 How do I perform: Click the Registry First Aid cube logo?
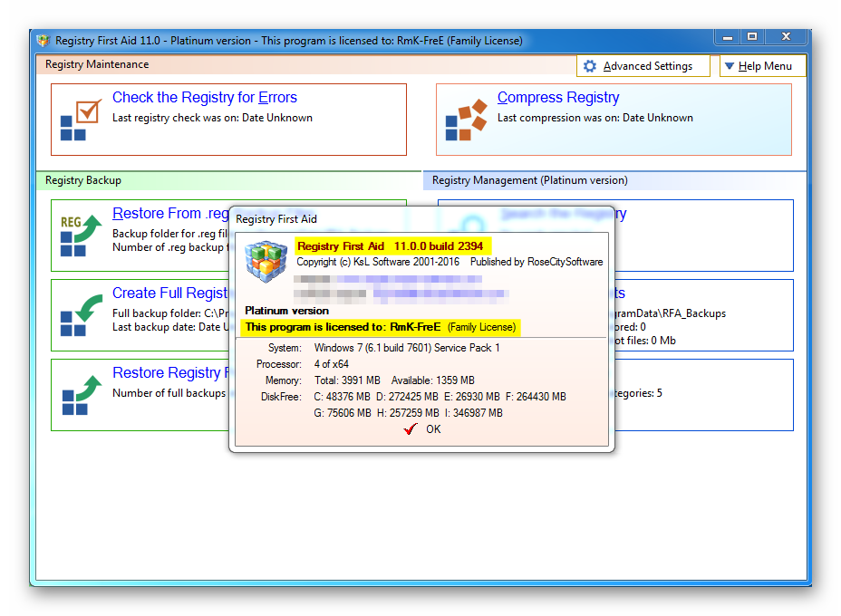[266, 262]
